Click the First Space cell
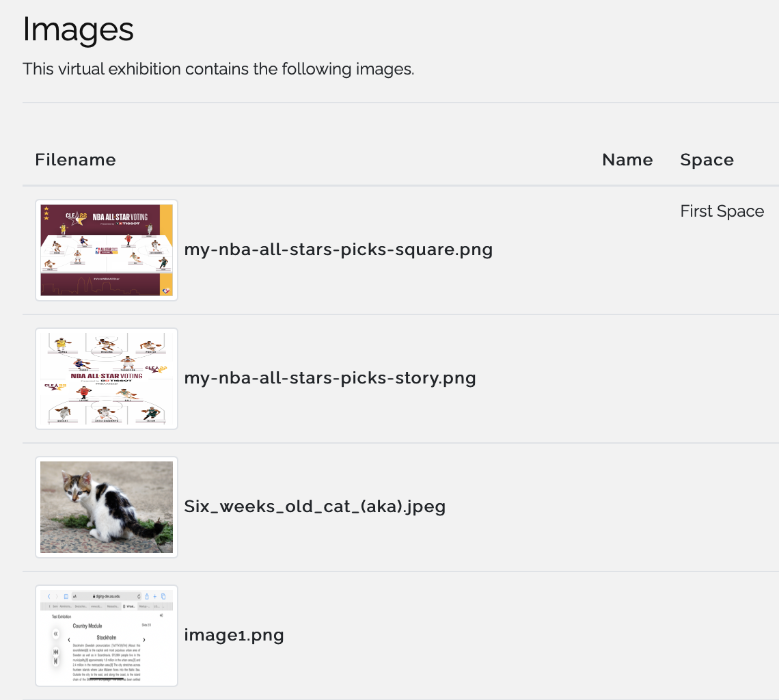The height and width of the screenshot is (700, 779). point(722,211)
